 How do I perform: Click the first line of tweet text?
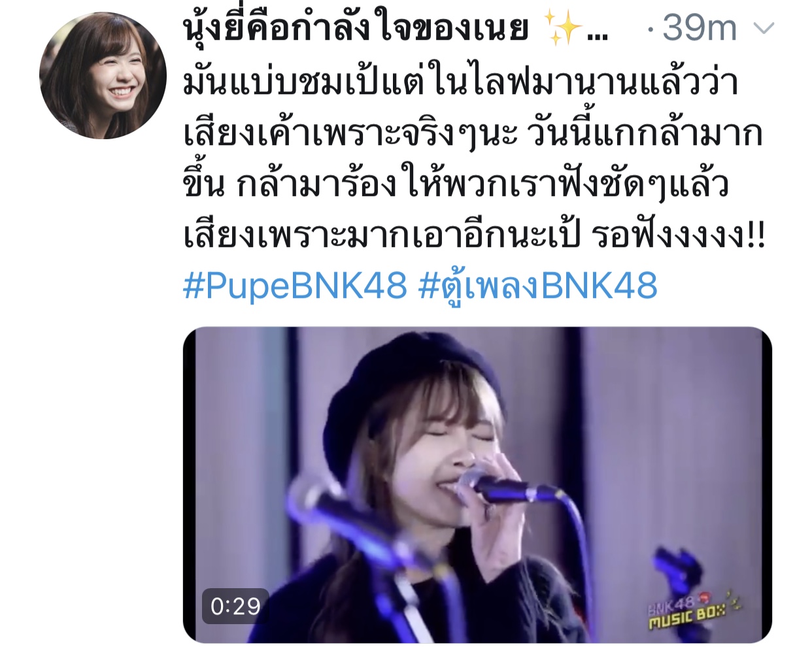click(462, 82)
